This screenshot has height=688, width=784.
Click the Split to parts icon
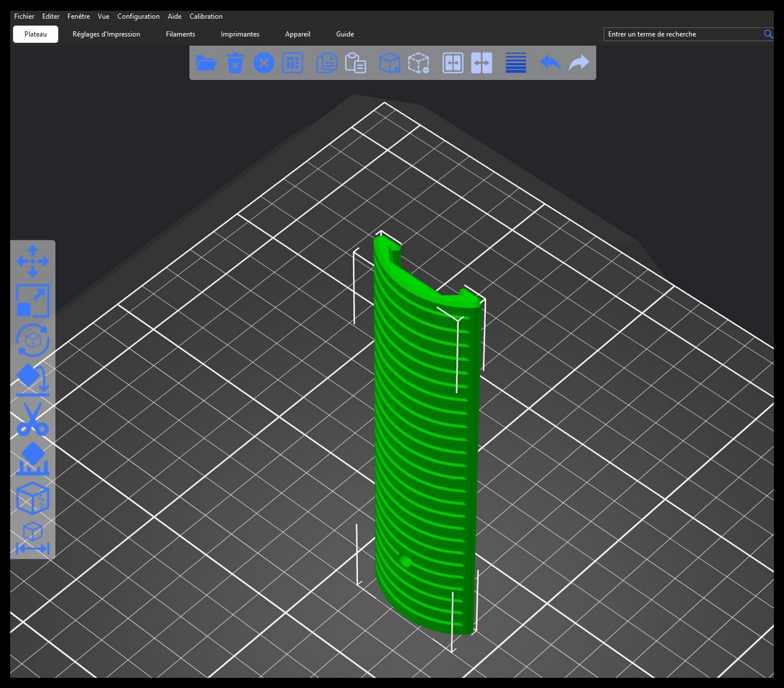point(482,63)
